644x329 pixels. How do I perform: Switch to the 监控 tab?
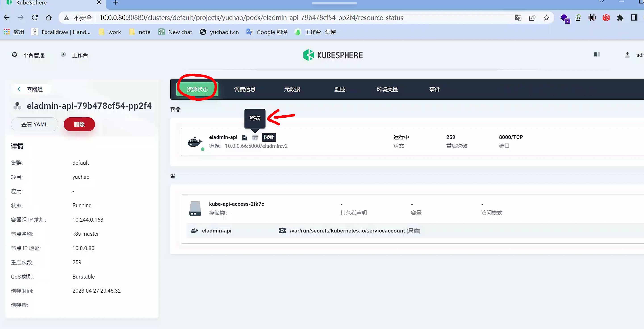pyautogui.click(x=339, y=89)
